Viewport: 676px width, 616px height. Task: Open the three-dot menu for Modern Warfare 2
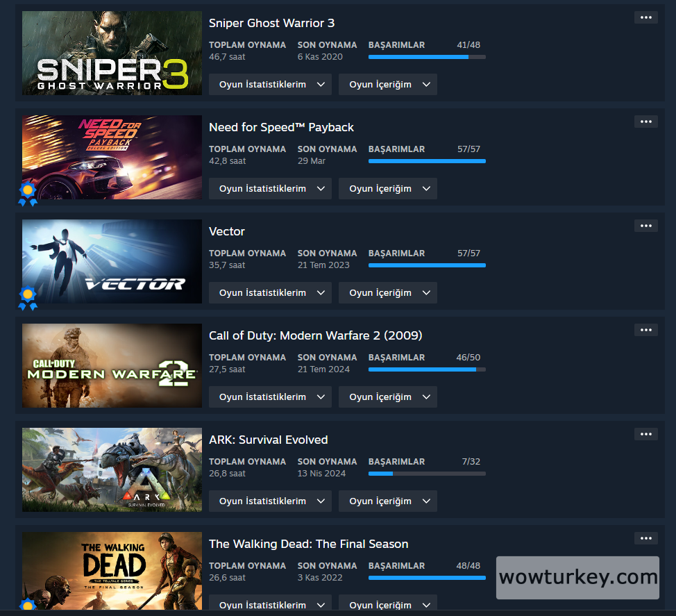(x=645, y=330)
